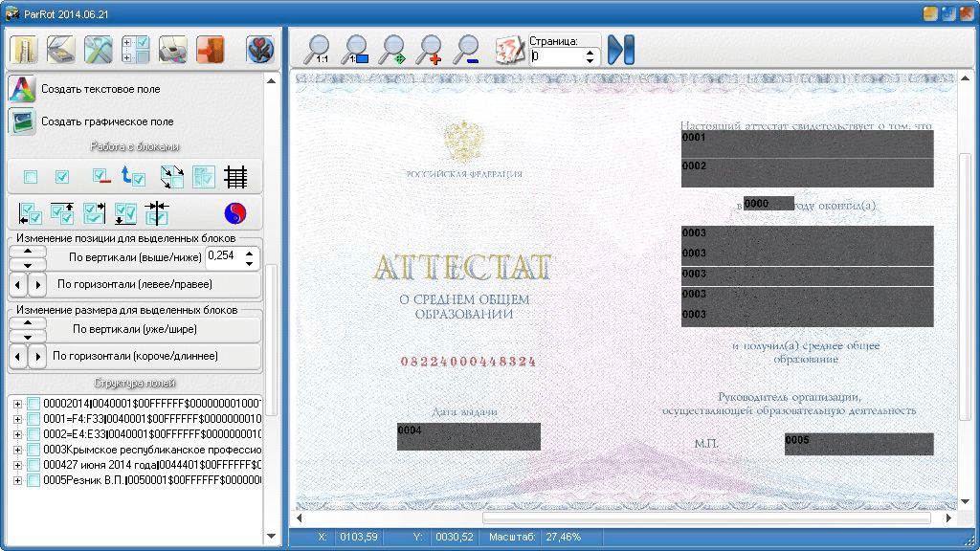The height and width of the screenshot is (551, 980).
Task: Increase the Страница page number
Action: pyautogui.click(x=590, y=52)
